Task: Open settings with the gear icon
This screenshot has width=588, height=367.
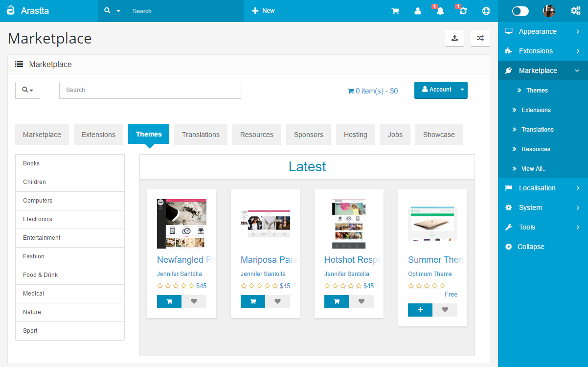Action: (x=576, y=11)
